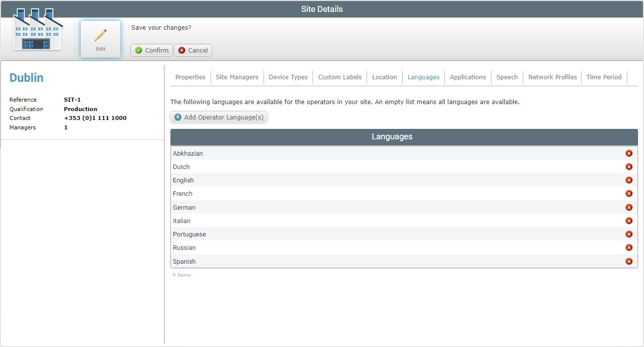Screen dimensions: 644x347
Task: Delete Italian from the language list
Action: 629,221
